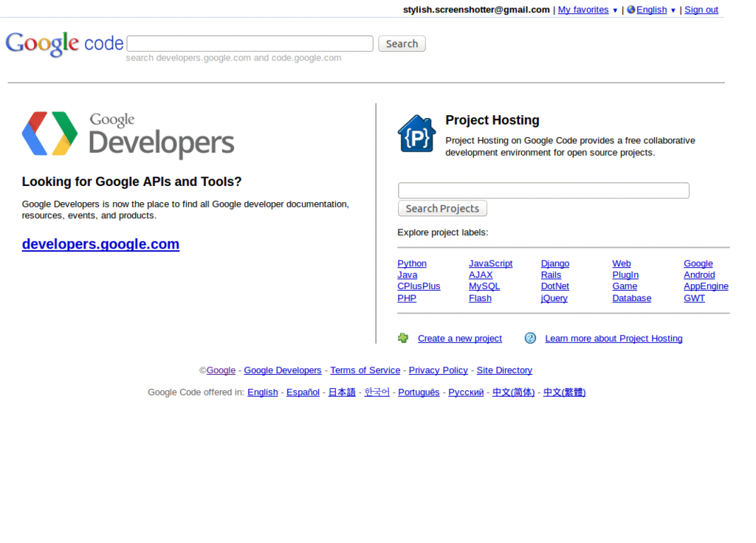756x543 pixels.
Task: Explore the Web project label
Action: coord(622,263)
